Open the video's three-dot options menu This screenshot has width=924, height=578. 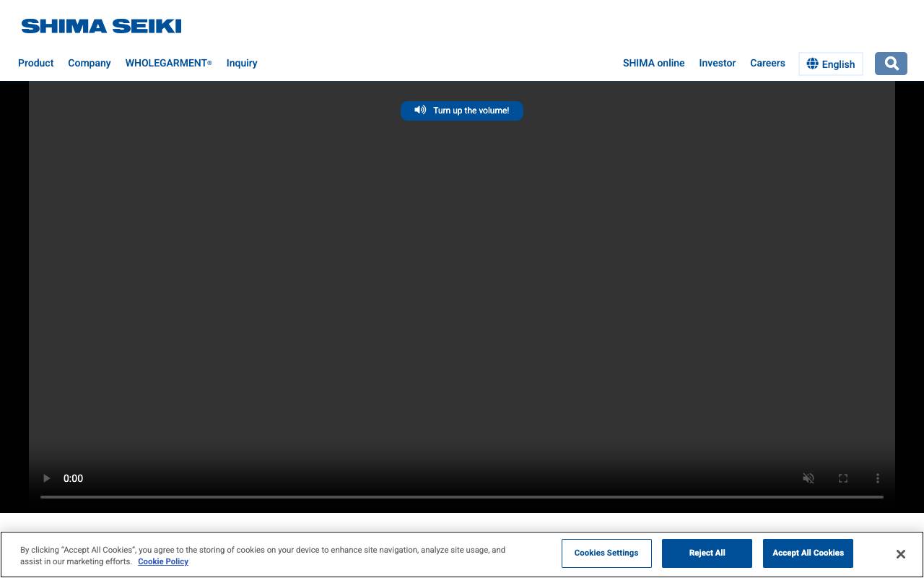(878, 478)
